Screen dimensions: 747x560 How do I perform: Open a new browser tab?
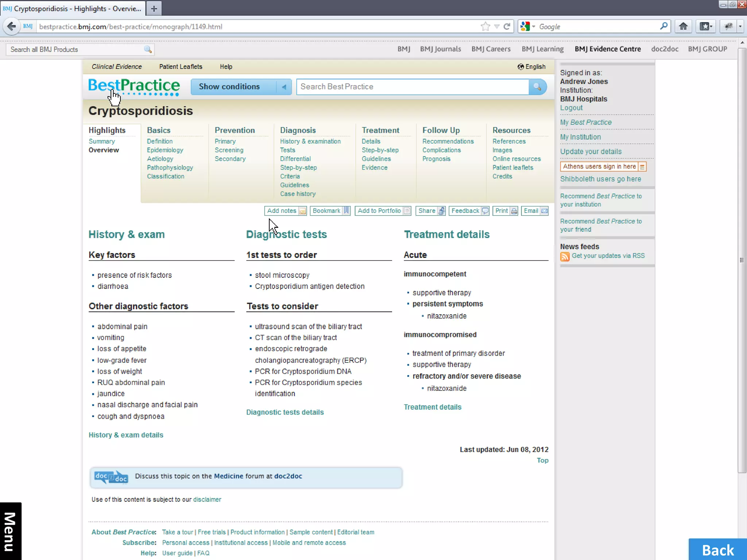pyautogui.click(x=154, y=8)
